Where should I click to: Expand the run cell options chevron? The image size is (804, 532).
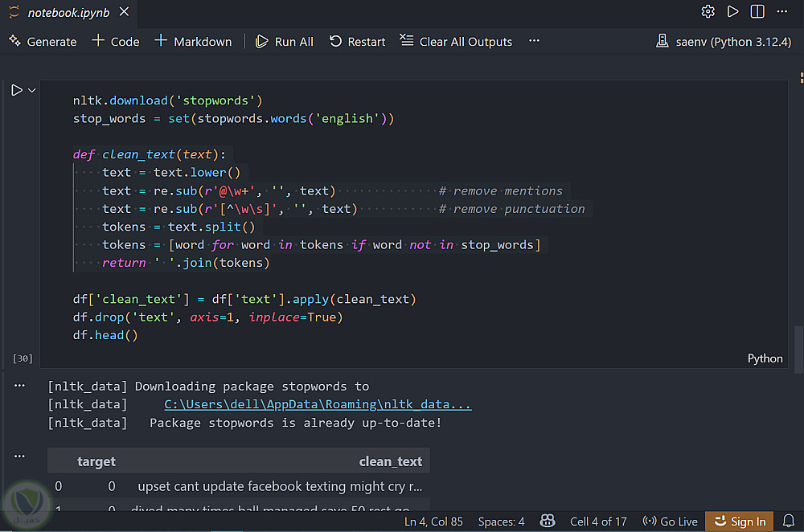click(x=32, y=91)
